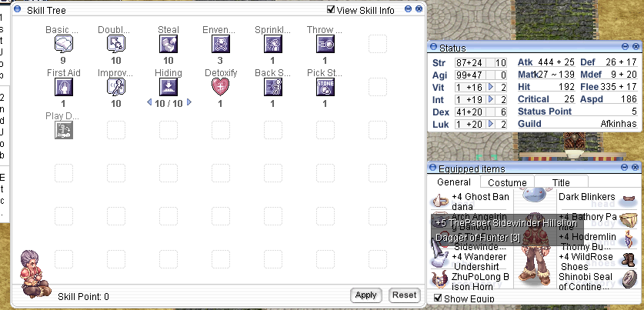This screenshot has width=644, height=310.
Task: Increase Hiding skill level with right arrow
Action: (x=189, y=102)
